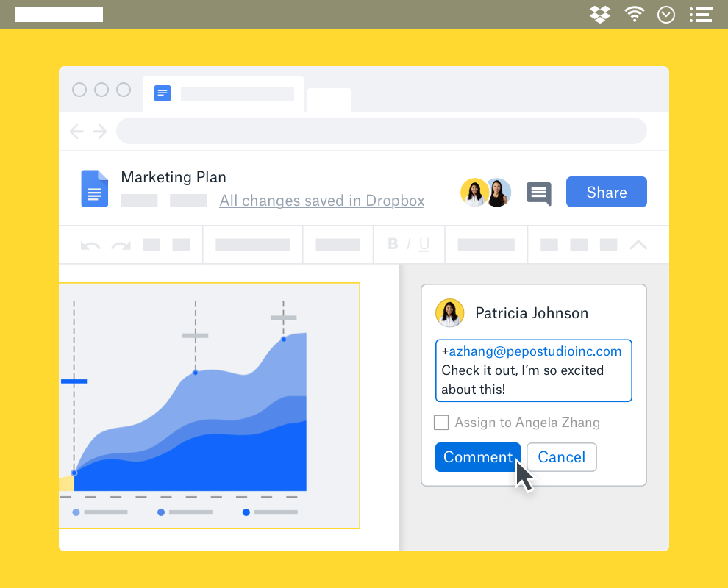Screen dimensions: 728x588
Task: Click the blue Docs file icon
Action: click(94, 188)
